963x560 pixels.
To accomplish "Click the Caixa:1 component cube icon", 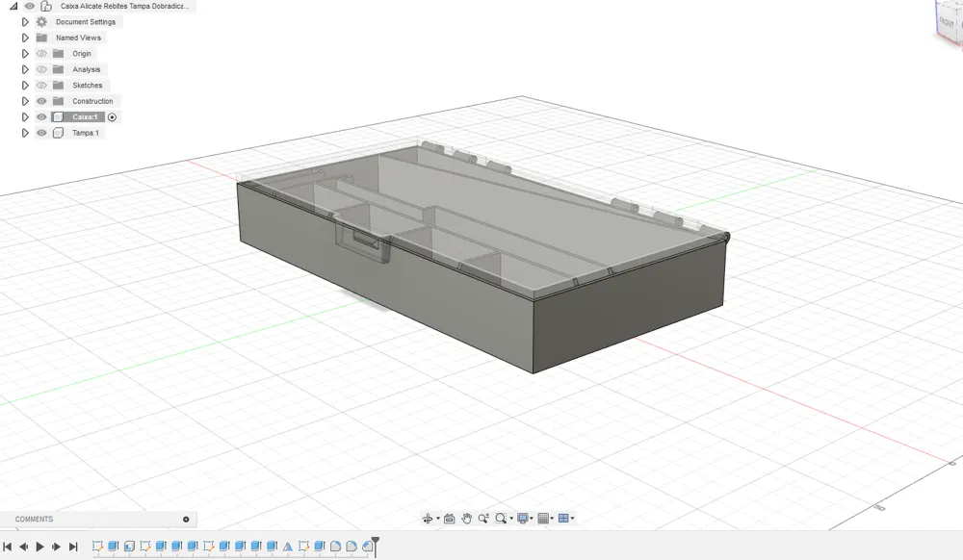I will pyautogui.click(x=59, y=117).
